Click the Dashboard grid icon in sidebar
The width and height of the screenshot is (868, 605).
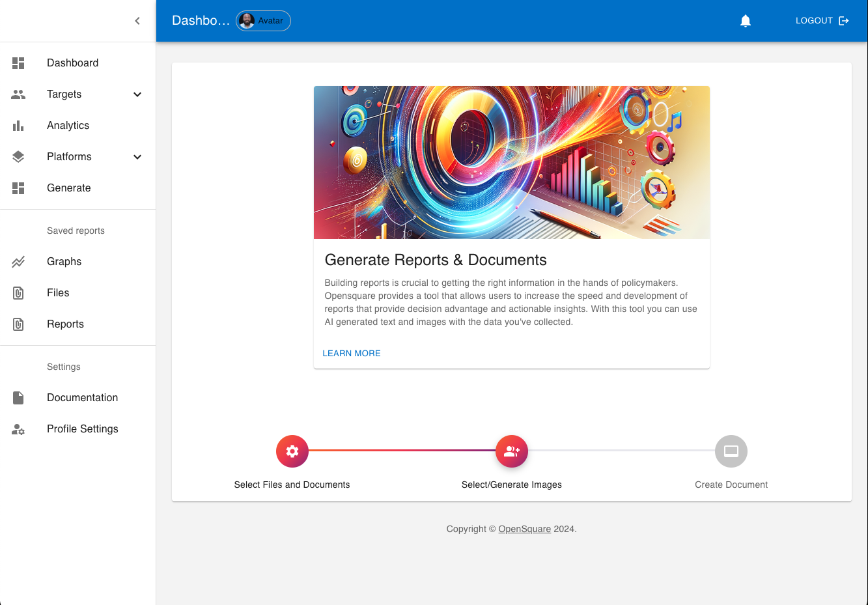(18, 63)
